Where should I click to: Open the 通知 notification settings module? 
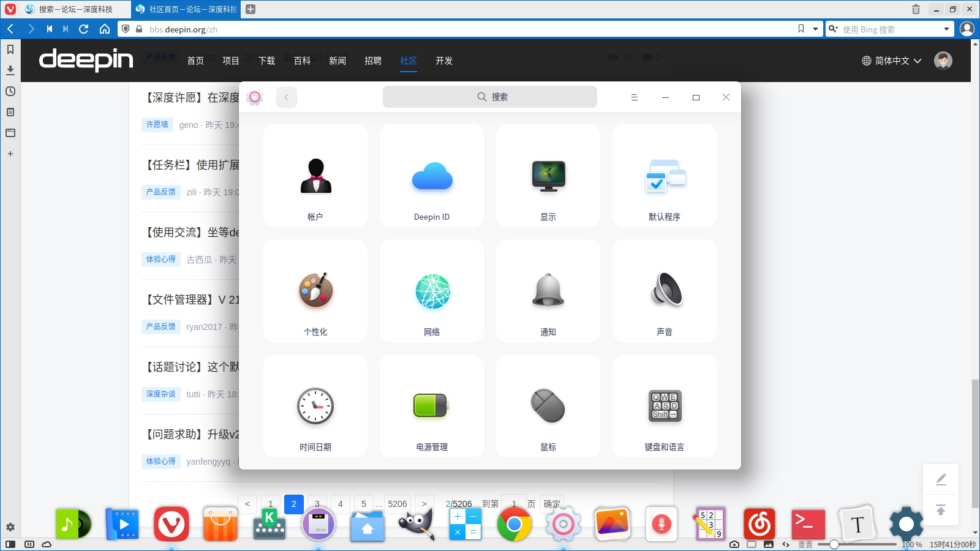[548, 291]
